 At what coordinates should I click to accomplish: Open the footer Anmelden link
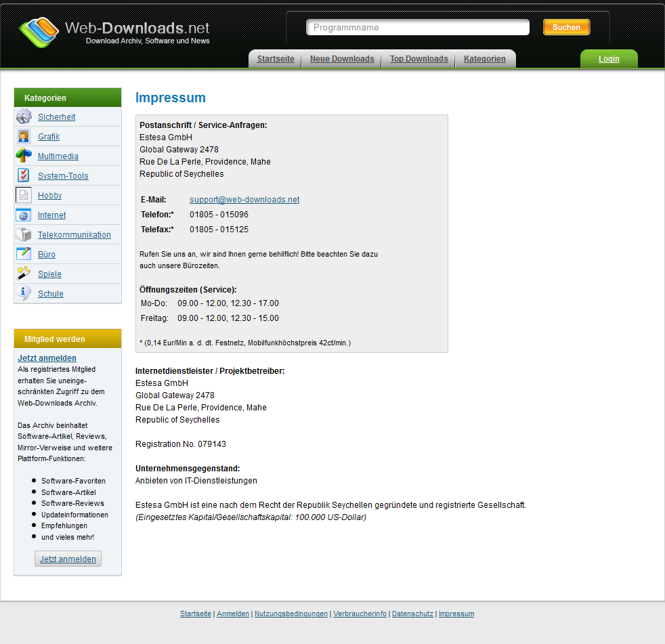[233, 614]
